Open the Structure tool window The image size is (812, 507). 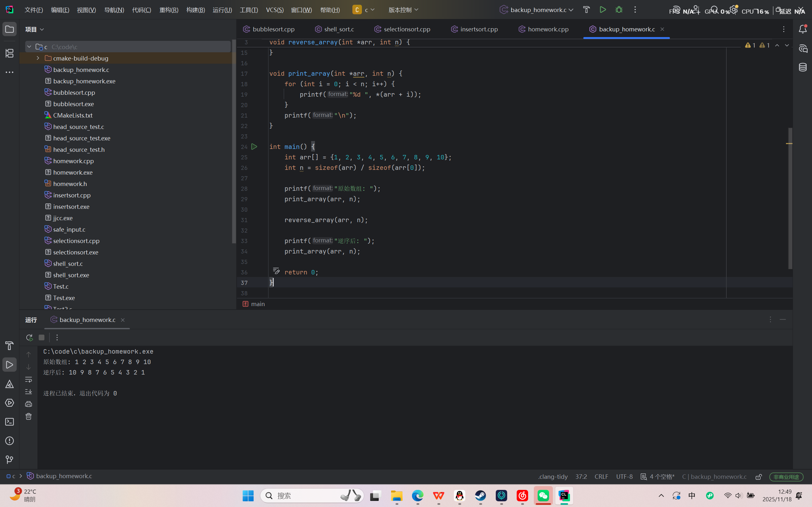[x=10, y=53]
